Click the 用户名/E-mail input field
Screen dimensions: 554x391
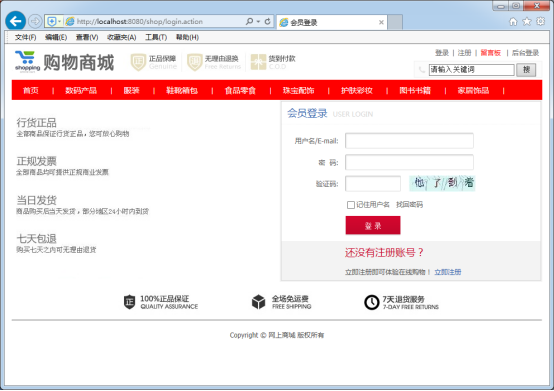click(409, 141)
